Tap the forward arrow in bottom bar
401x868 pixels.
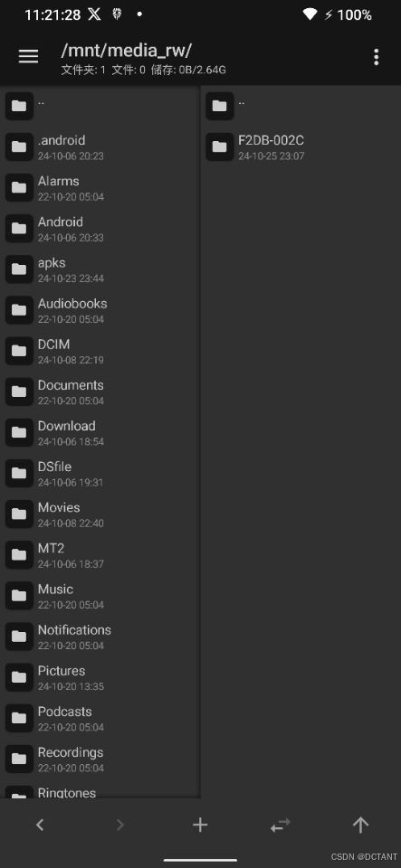pos(120,825)
